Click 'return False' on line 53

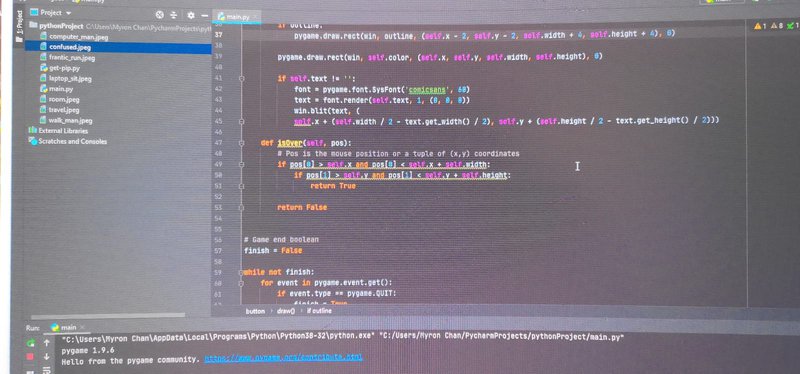tap(302, 208)
